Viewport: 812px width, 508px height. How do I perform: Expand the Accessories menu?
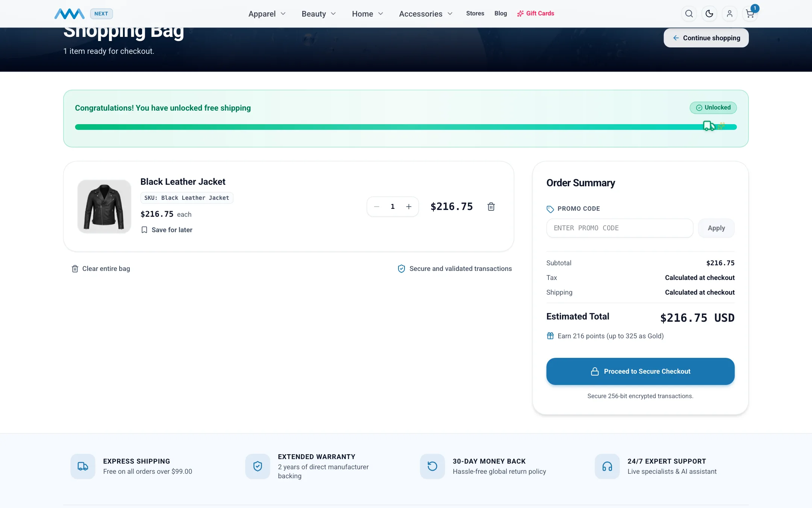(x=426, y=14)
